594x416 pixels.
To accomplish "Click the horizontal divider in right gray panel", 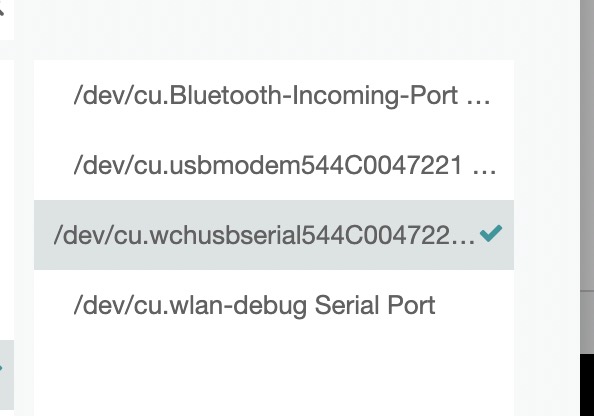I will 587,291.
